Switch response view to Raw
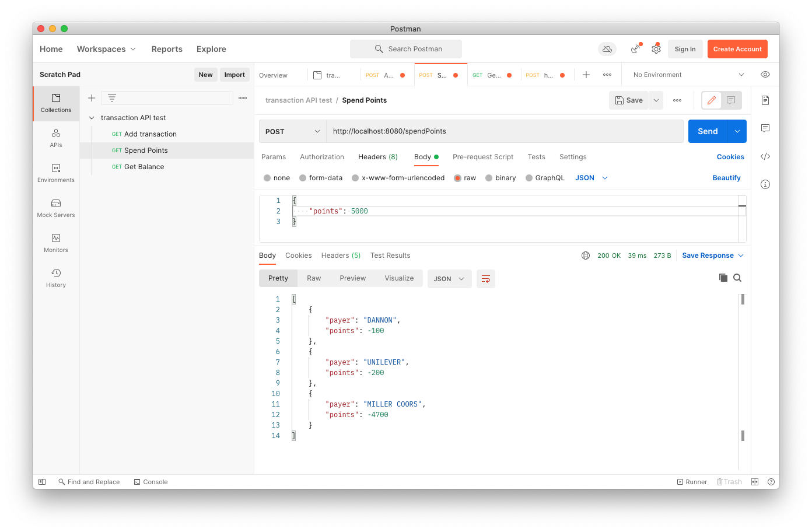This screenshot has height=532, width=812. click(314, 278)
